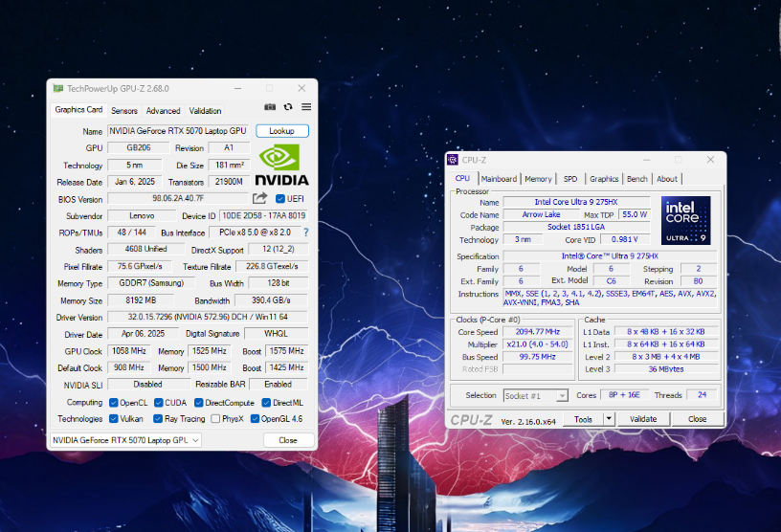Click the Memory Size 8192 MB value
Screen dimensions: 781x532
[x=141, y=300]
